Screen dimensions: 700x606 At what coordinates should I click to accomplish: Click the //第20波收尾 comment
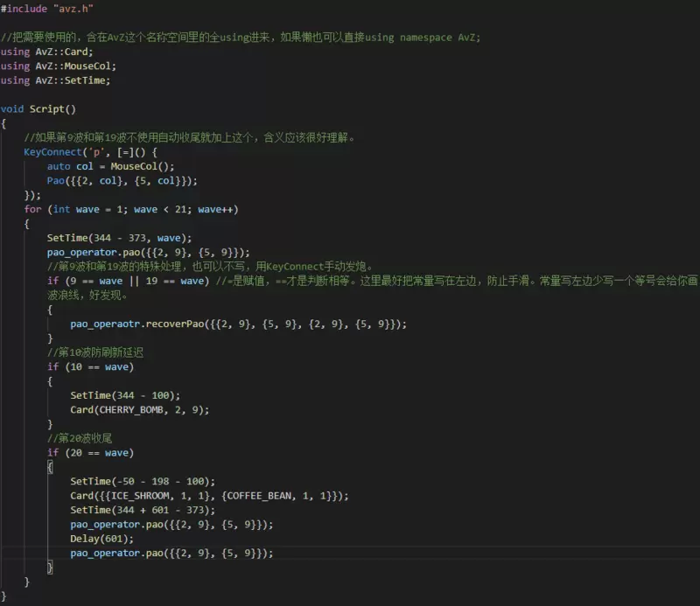pos(80,438)
